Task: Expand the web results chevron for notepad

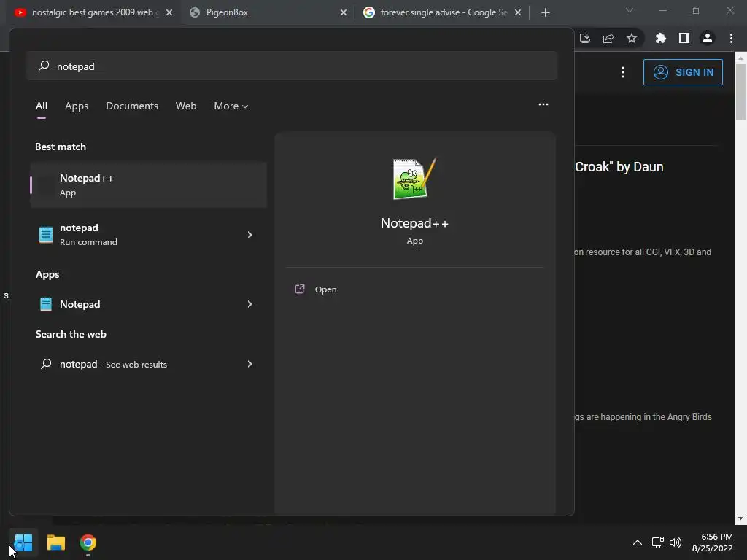Action: click(249, 364)
